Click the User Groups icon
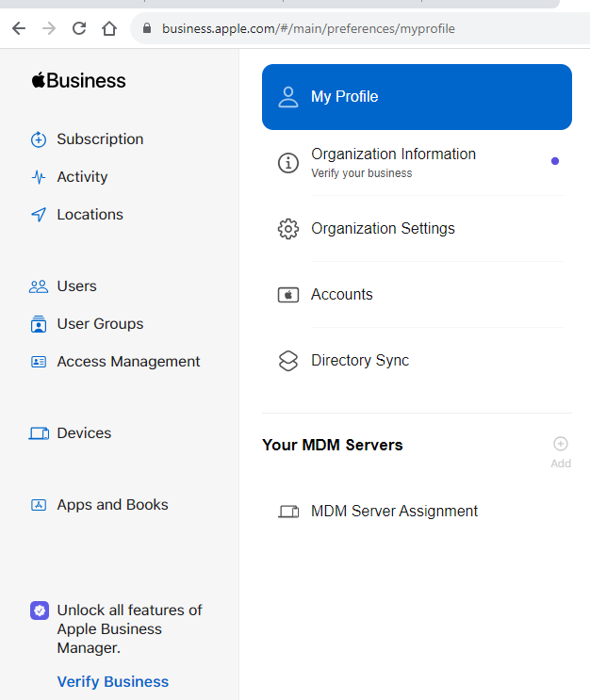The width and height of the screenshot is (590, 700). (x=39, y=324)
